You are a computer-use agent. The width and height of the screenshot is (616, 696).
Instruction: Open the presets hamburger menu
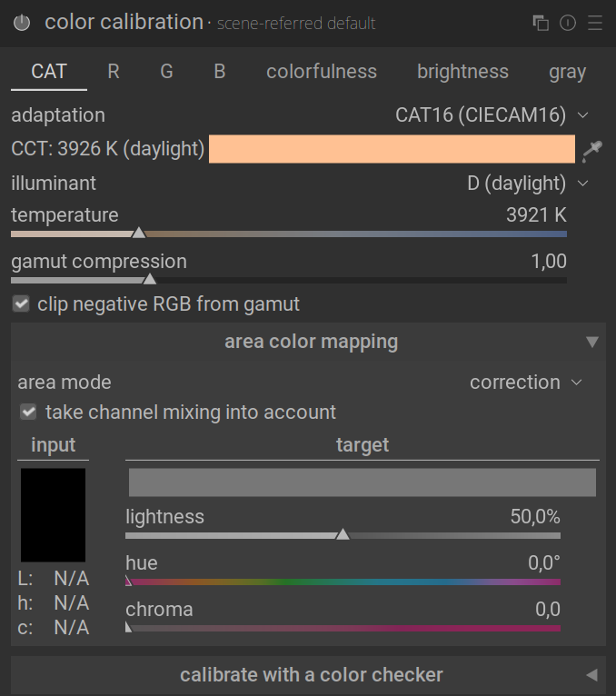(x=595, y=23)
